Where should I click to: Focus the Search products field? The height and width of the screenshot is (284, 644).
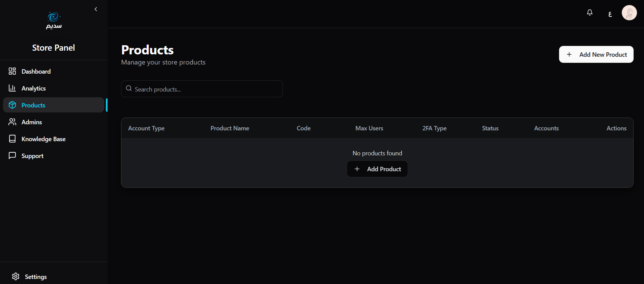point(206,89)
